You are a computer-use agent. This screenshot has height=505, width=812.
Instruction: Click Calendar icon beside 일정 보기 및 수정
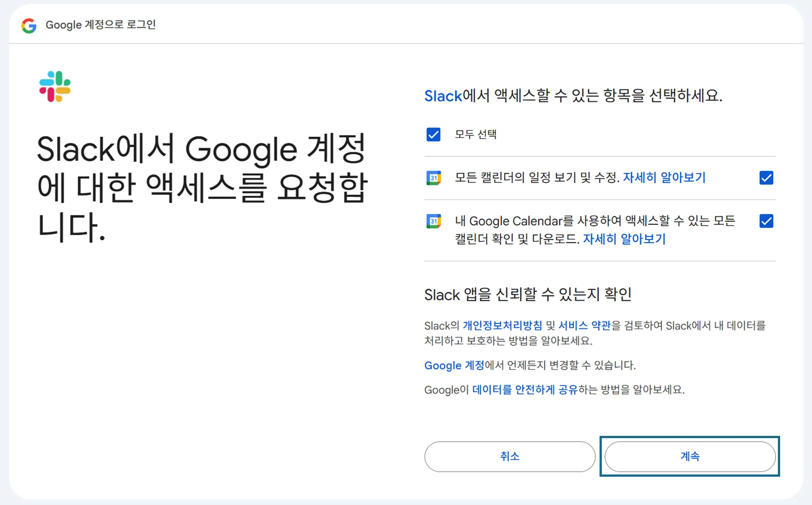tap(433, 178)
